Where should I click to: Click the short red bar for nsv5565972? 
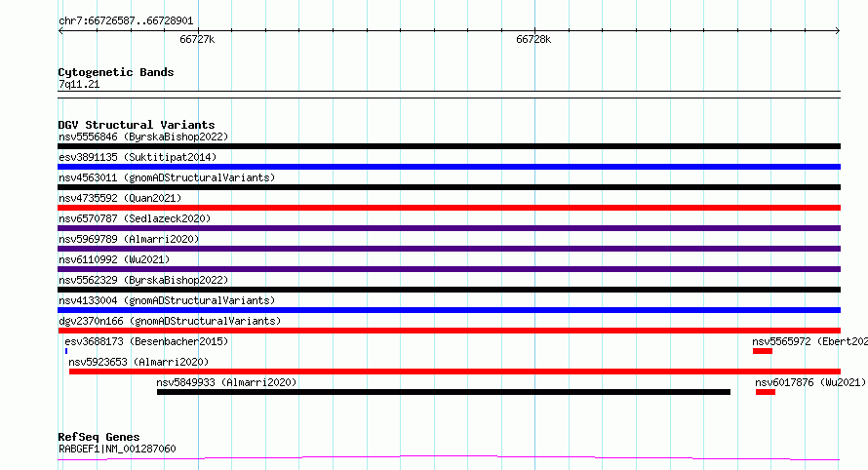[763, 351]
